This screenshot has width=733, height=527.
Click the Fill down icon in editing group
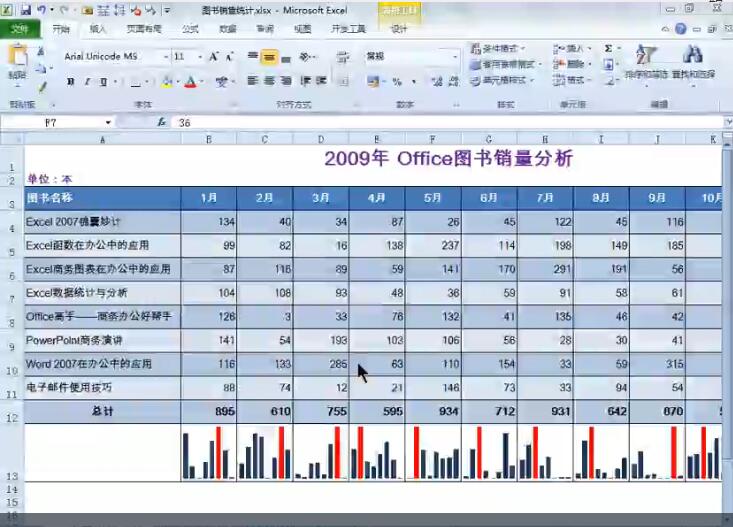point(608,64)
